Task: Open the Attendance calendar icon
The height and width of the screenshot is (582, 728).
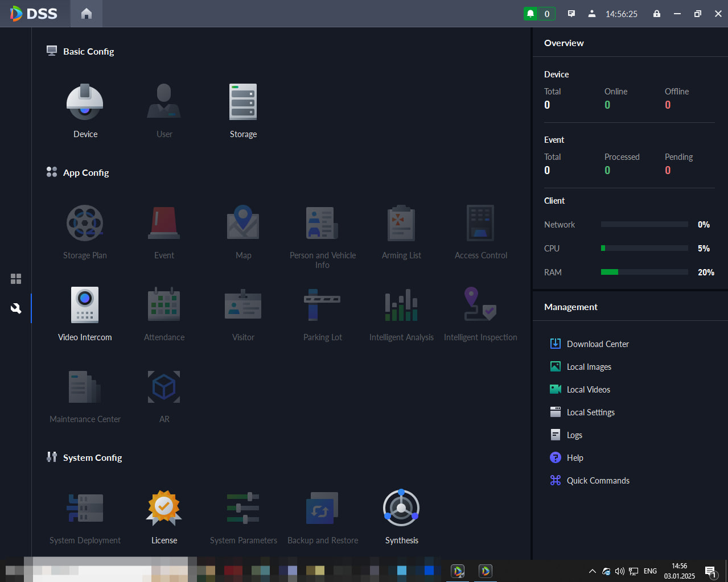Action: click(164, 305)
